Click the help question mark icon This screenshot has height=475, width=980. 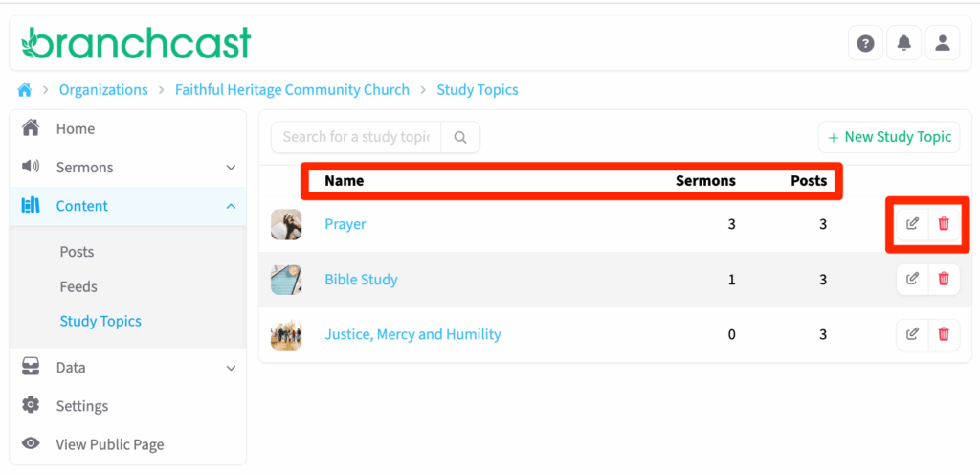(865, 43)
